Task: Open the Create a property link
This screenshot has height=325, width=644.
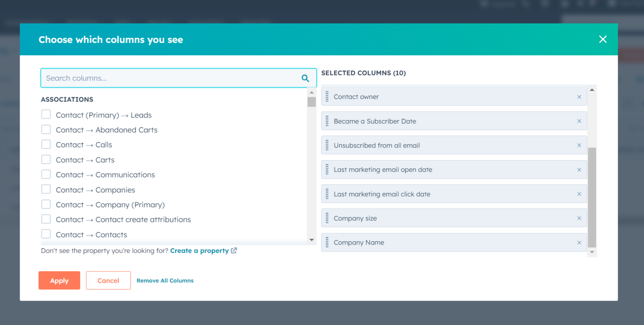Action: coord(199,250)
